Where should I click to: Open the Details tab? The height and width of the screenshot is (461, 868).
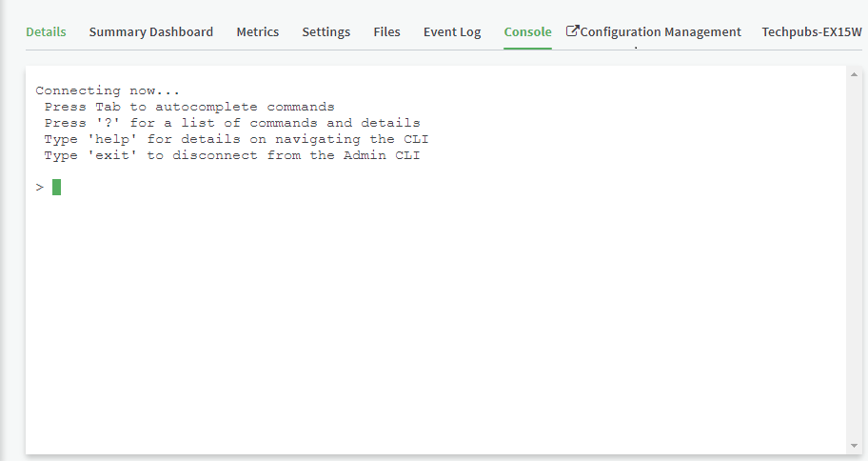46,32
